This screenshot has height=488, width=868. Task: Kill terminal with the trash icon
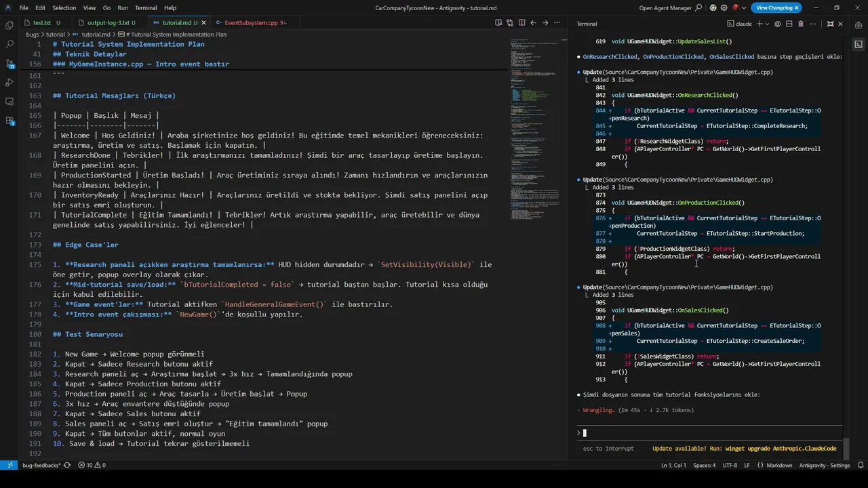(801, 24)
